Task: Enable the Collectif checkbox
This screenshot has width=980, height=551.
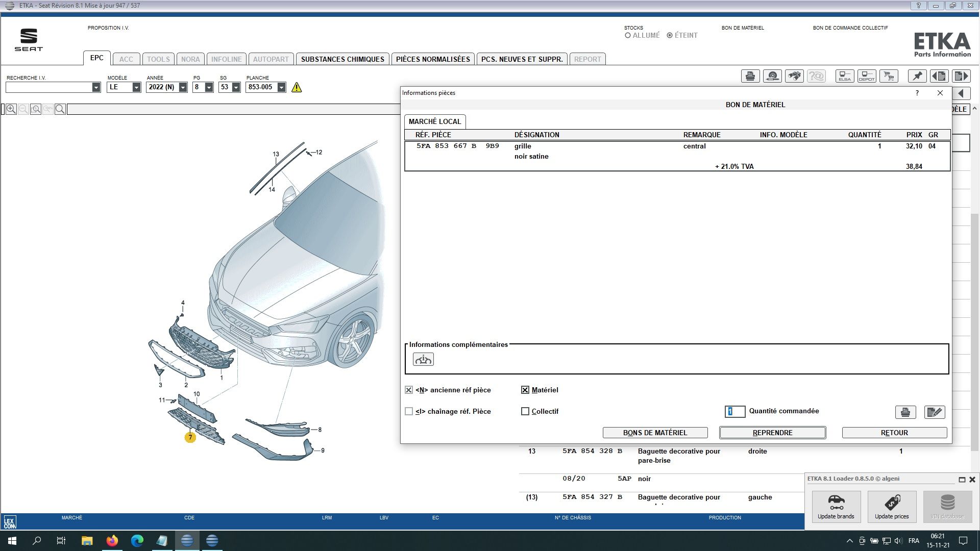Action: click(525, 412)
